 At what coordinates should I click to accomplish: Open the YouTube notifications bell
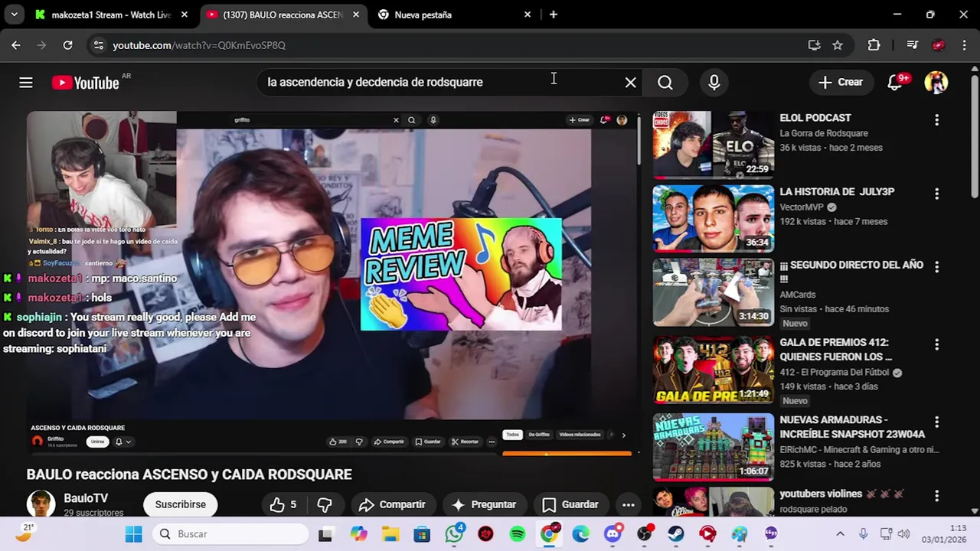(x=895, y=83)
